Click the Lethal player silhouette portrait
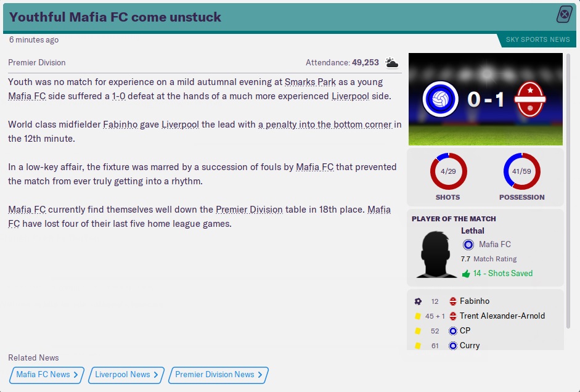The image size is (580, 392). coord(436,253)
